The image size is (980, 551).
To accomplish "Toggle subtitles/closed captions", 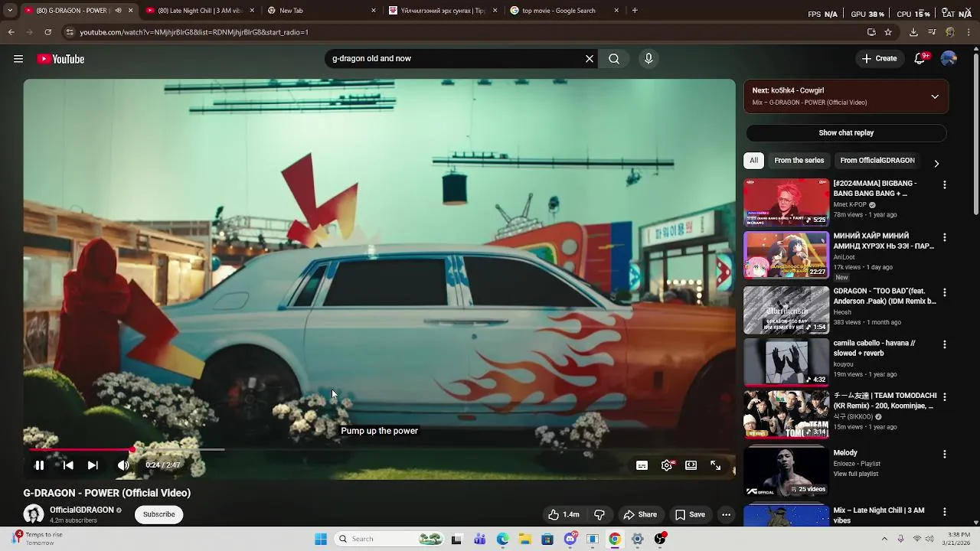I will [x=642, y=465].
